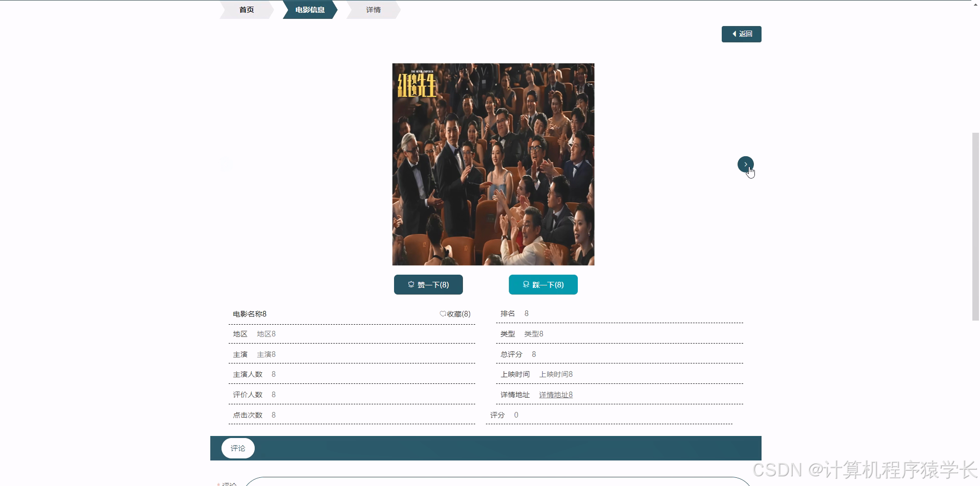The width and height of the screenshot is (980, 486).
Task: Click the comment input box
Action: [498, 481]
